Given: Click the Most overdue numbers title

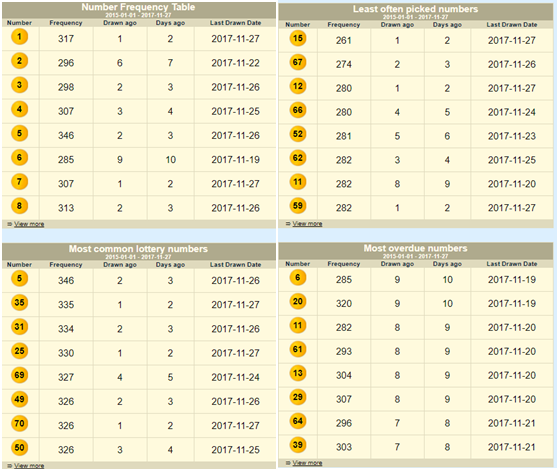Looking at the screenshot, I should pyautogui.click(x=415, y=248).
